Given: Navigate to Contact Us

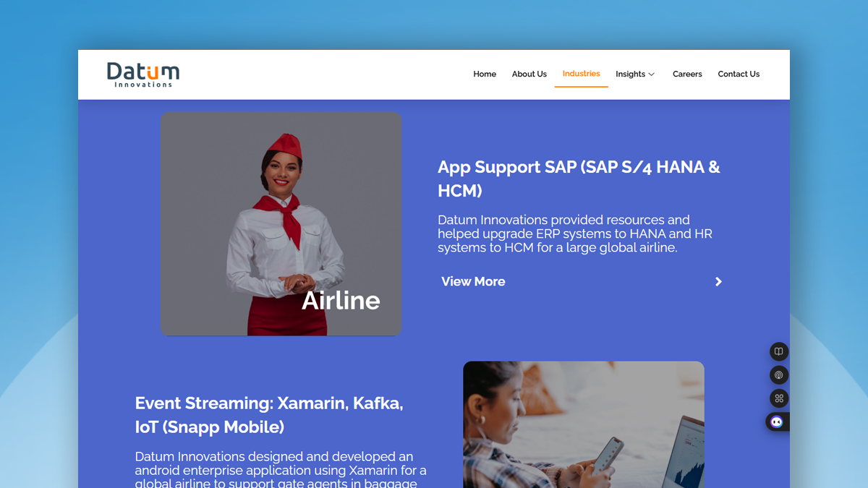Looking at the screenshot, I should pyautogui.click(x=739, y=74).
